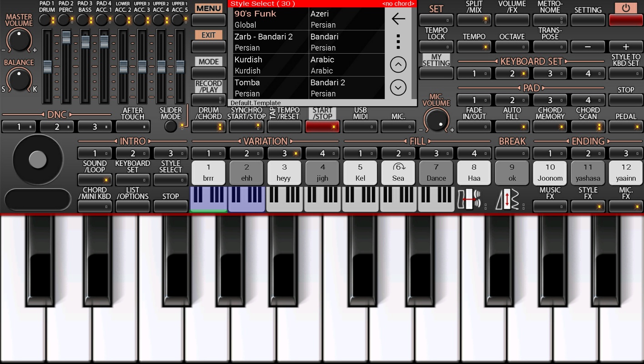644x364 pixels.
Task: Open the MENU button
Action: tap(209, 20)
